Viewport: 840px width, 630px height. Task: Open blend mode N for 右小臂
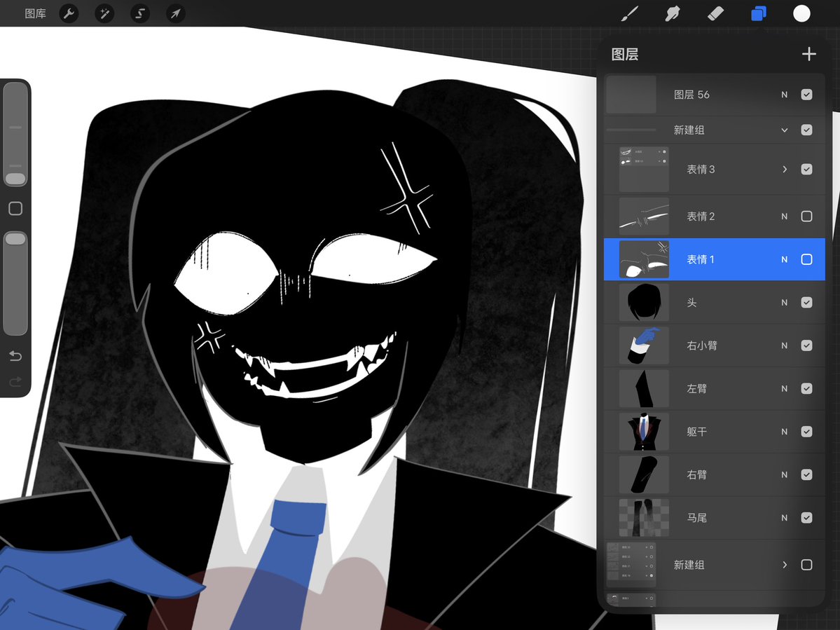pyautogui.click(x=784, y=345)
